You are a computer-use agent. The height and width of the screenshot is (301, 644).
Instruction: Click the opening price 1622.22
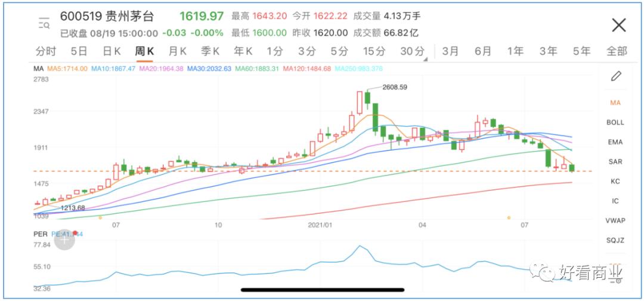pos(331,17)
